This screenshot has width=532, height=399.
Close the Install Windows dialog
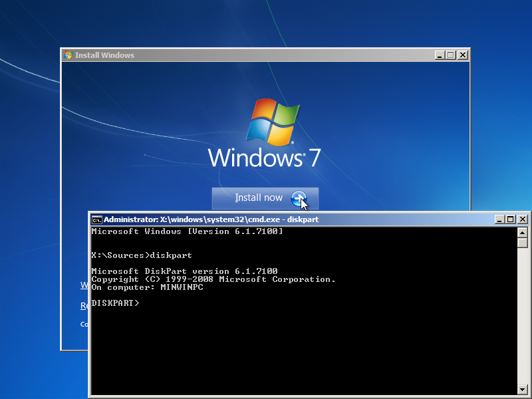463,55
